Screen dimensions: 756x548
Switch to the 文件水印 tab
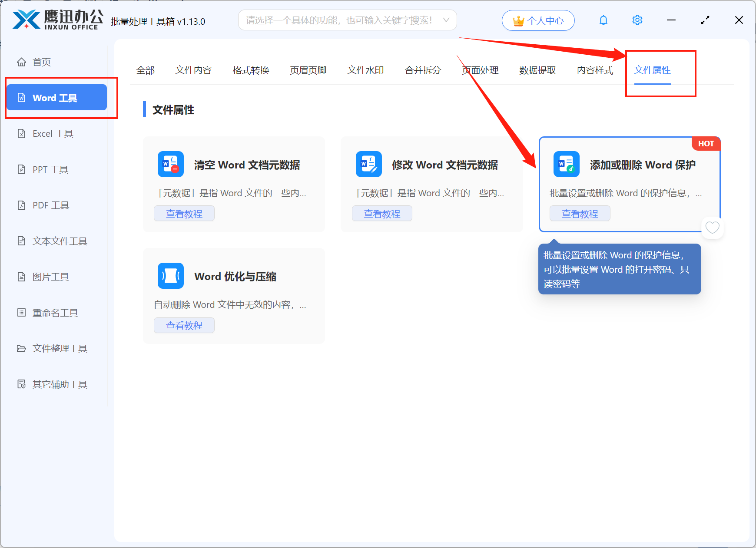(365, 70)
